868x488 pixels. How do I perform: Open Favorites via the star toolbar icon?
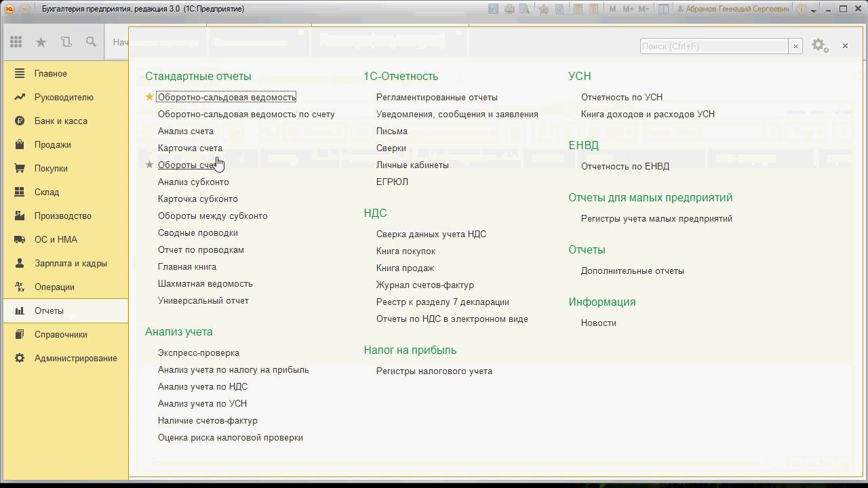click(41, 42)
